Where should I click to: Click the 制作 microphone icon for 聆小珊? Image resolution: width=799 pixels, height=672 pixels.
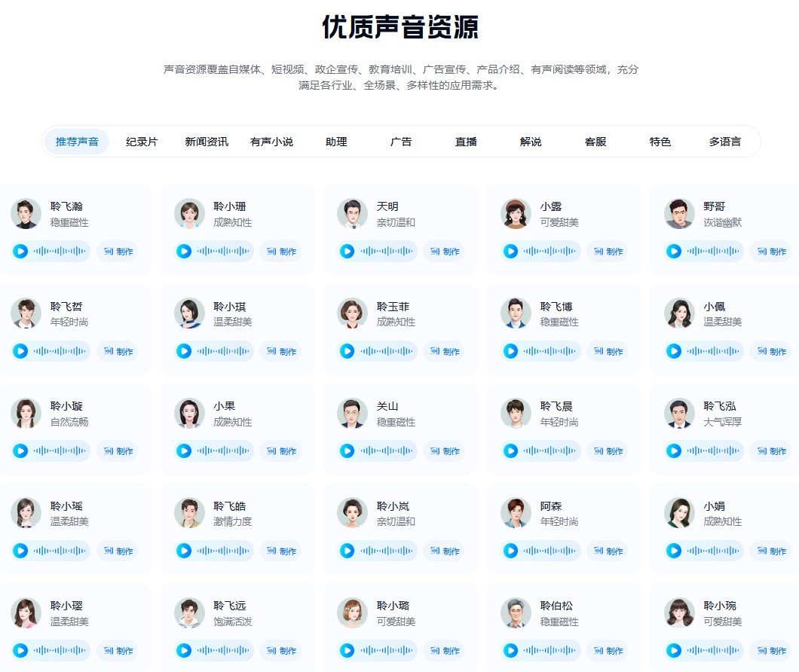(271, 251)
